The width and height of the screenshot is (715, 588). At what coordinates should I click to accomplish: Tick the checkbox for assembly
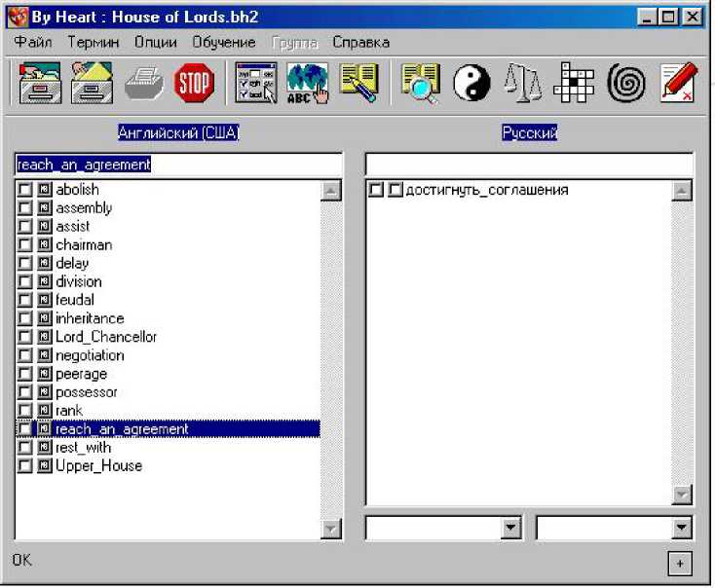coord(24,208)
